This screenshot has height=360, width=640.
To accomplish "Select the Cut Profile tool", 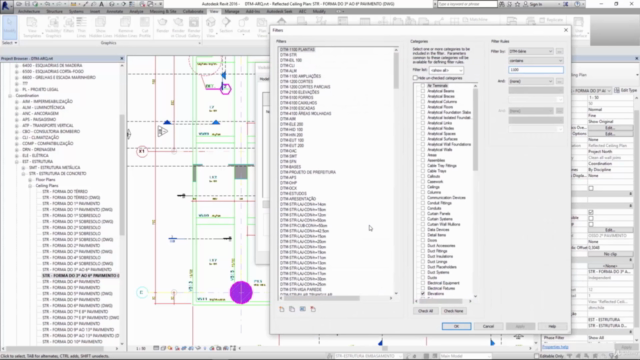I will click(x=145, y=27).
